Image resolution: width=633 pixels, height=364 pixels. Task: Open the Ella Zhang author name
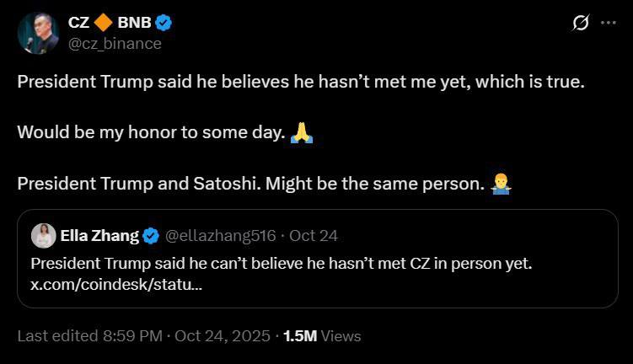point(99,235)
